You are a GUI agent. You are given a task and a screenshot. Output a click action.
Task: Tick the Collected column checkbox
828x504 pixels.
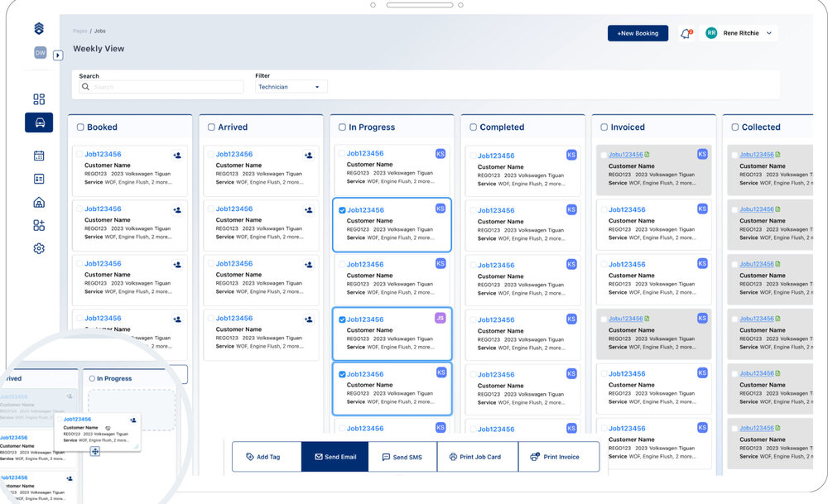[735, 127]
